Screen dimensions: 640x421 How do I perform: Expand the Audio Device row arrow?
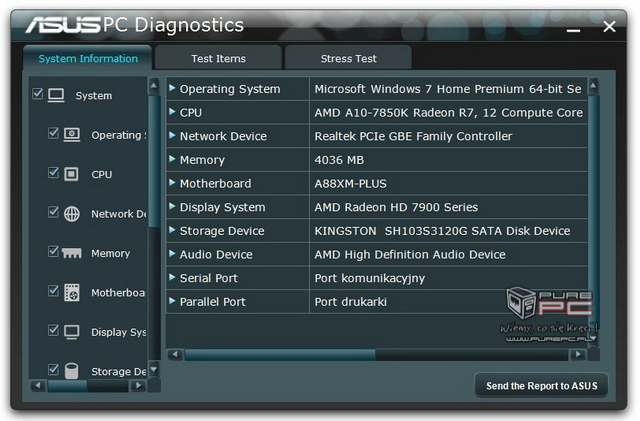point(172,254)
